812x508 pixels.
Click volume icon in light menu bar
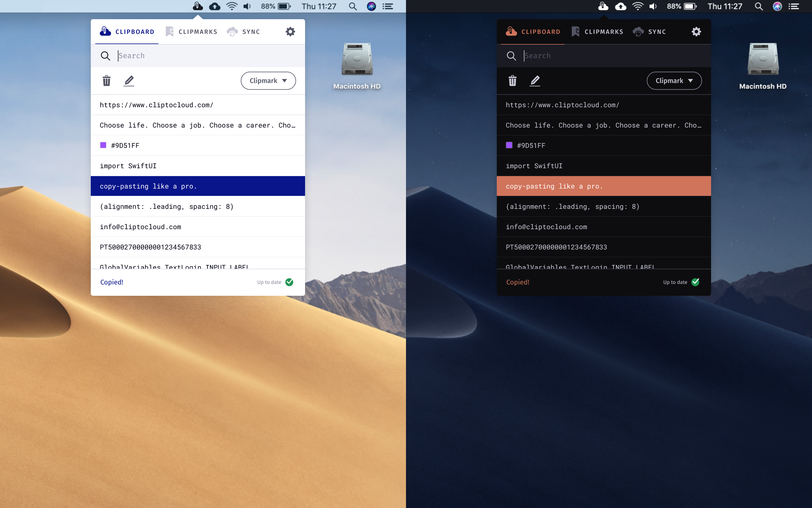[247, 6]
